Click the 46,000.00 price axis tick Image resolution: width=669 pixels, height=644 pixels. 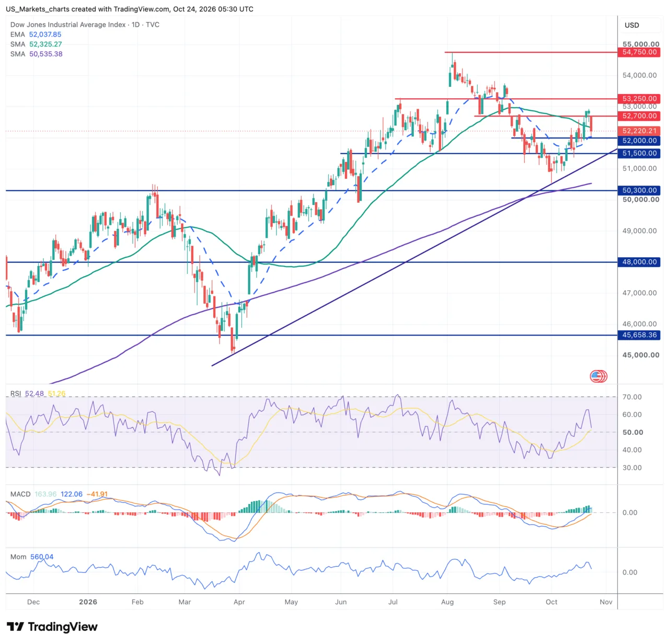[x=639, y=324]
